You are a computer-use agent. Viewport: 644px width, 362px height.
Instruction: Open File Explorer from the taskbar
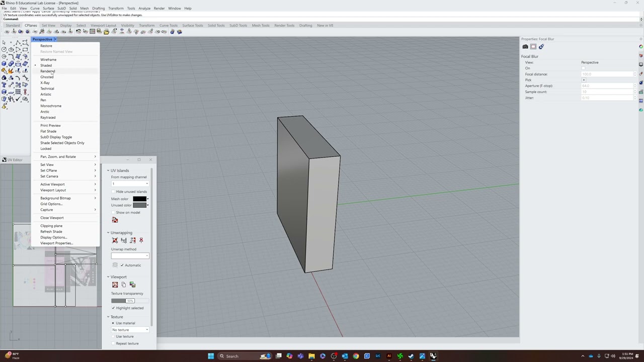click(x=311, y=356)
